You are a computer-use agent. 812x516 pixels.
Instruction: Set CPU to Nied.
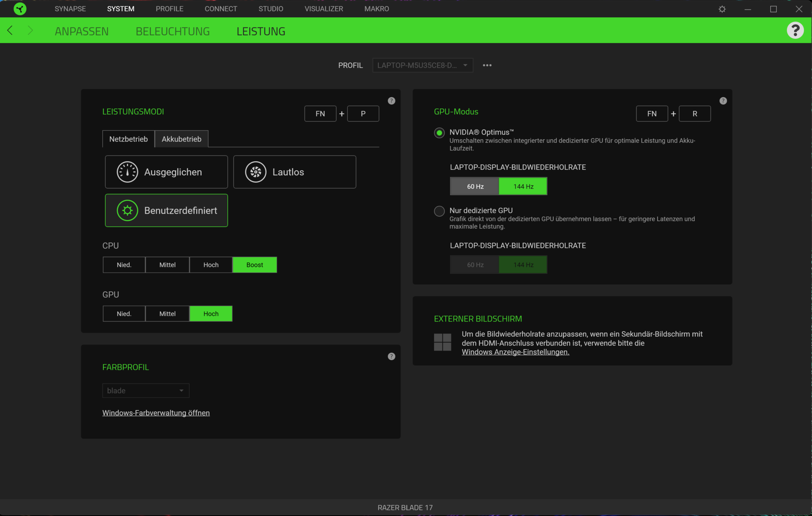[x=124, y=265]
